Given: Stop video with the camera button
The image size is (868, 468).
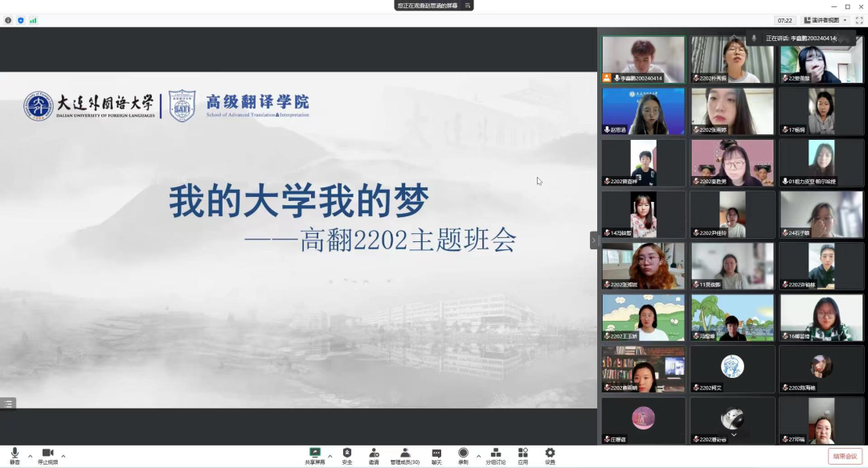Looking at the screenshot, I should pos(47,455).
